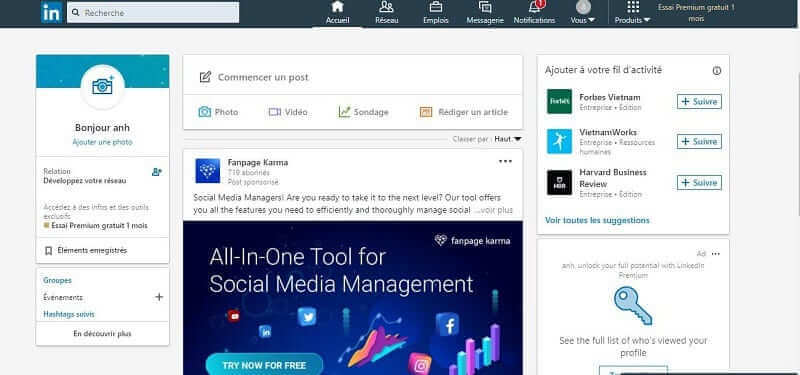Click TRY NOW FOR FREE button
This screenshot has width=800, height=375.
[x=264, y=365]
